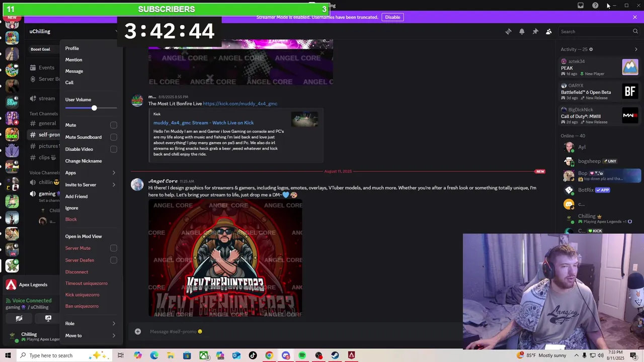The height and width of the screenshot is (362, 644).
Task: Dismiss the Streamer Mode banner
Action: click(635, 17)
